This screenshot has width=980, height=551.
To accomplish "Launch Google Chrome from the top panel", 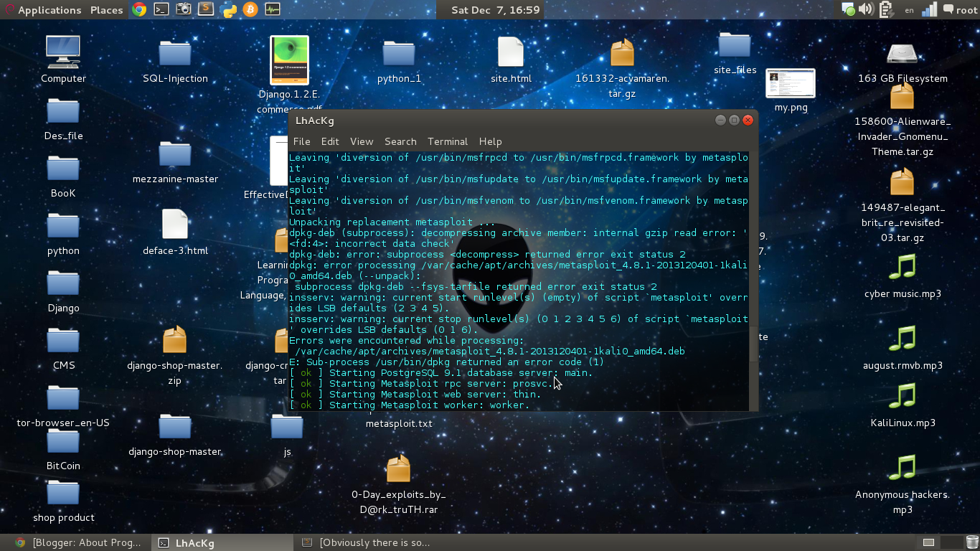I will pos(139,9).
